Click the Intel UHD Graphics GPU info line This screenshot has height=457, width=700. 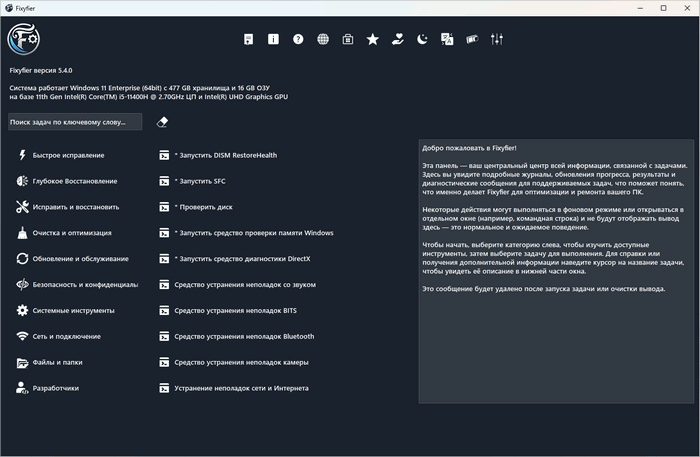(x=149, y=97)
